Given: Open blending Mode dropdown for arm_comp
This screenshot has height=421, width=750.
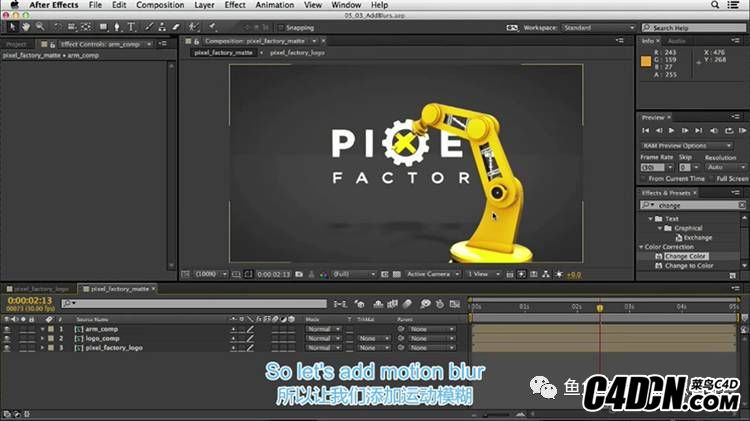Looking at the screenshot, I should 323,329.
